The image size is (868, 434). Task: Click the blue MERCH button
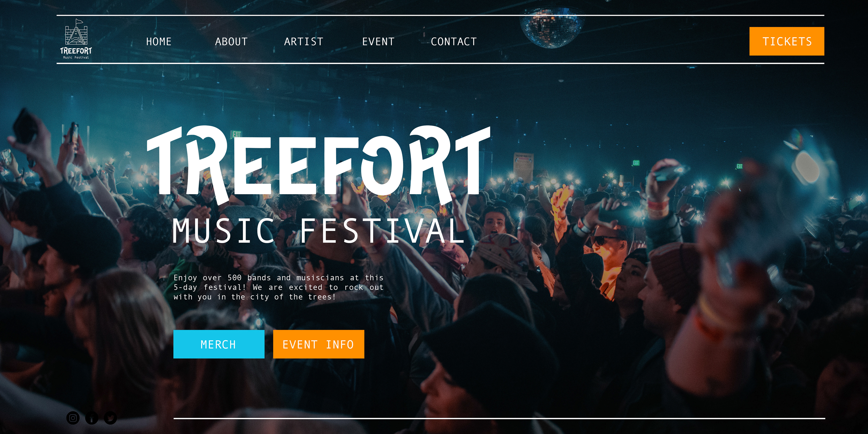point(219,344)
